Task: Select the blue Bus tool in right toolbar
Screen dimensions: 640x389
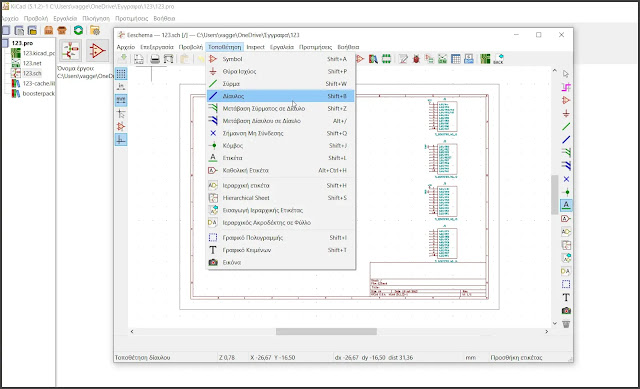Action: point(566,140)
